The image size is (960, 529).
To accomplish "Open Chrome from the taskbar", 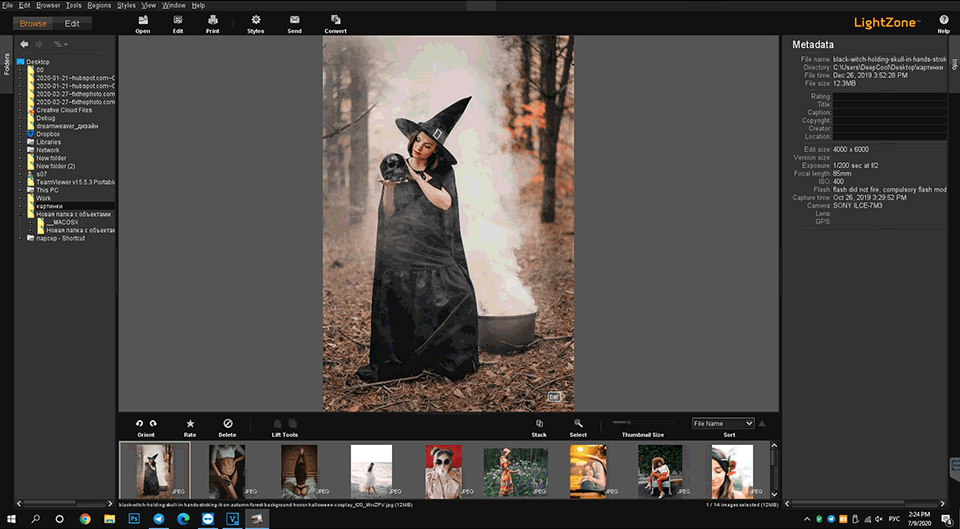I will (x=85, y=519).
